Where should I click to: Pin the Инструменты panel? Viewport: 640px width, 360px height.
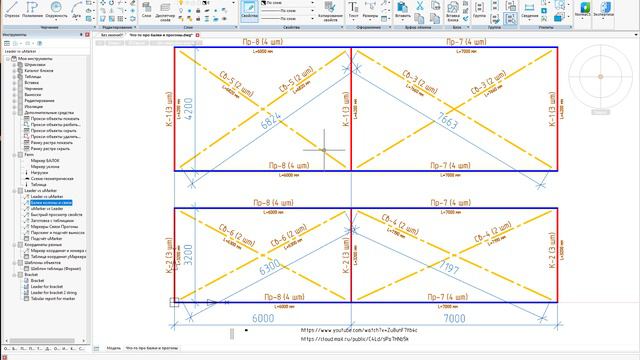pyautogui.click(x=81, y=35)
